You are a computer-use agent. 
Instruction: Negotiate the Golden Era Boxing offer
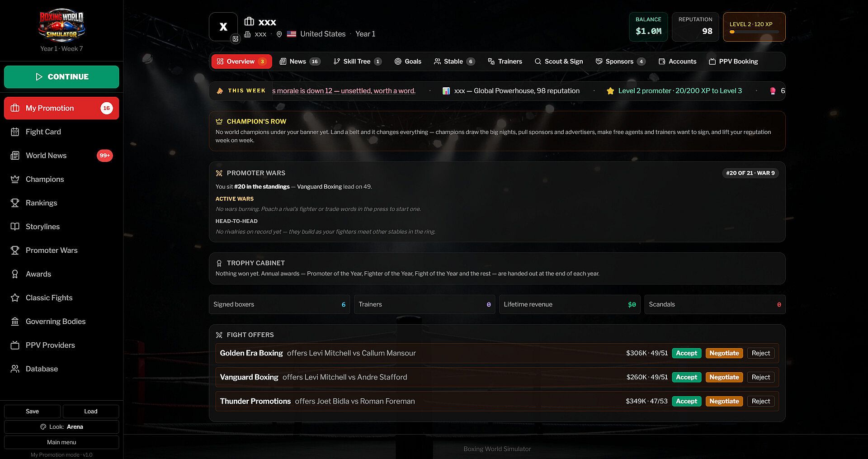coord(724,353)
